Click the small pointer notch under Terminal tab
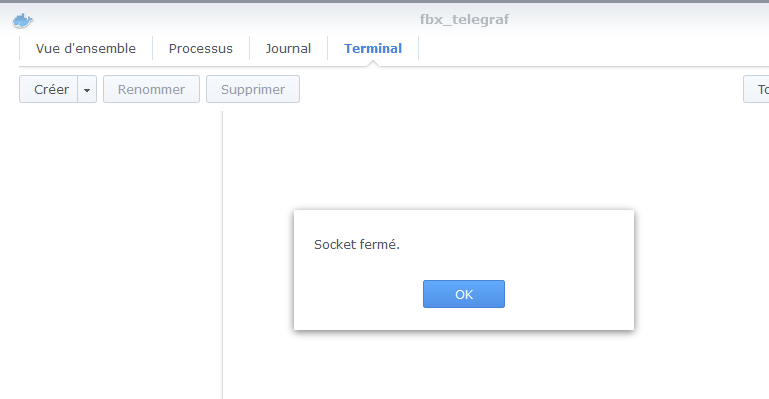769x399 pixels. (x=373, y=64)
